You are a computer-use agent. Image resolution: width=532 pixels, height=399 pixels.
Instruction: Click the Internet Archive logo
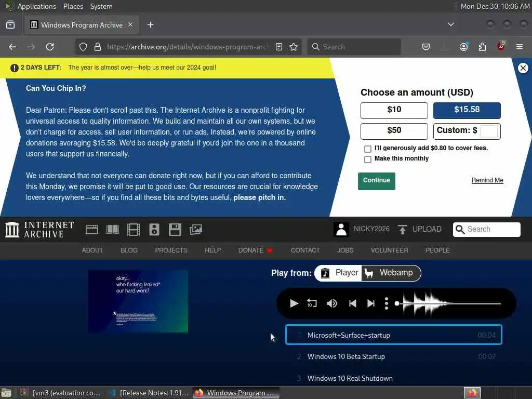click(x=39, y=229)
